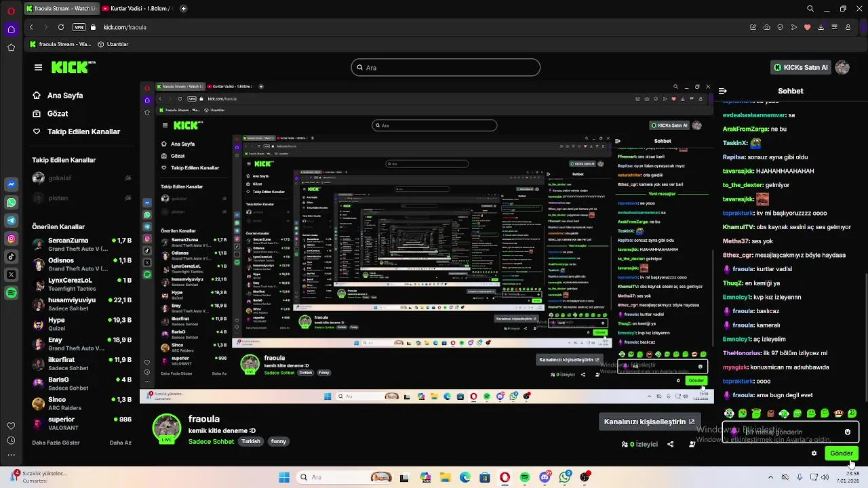Click the fraoula streamer avatar
868x488 pixels.
(x=166, y=428)
